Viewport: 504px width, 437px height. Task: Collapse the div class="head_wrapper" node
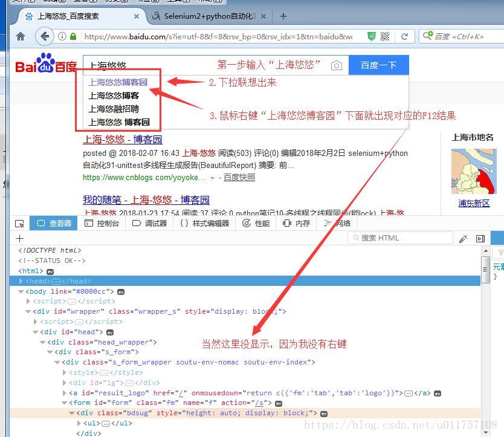pyautogui.click(x=43, y=343)
